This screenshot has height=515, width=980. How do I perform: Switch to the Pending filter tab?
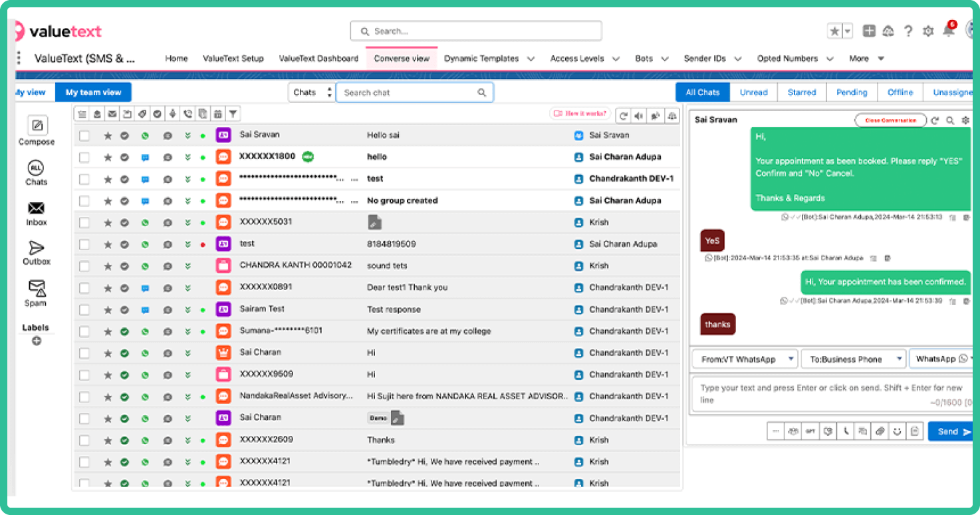point(852,92)
